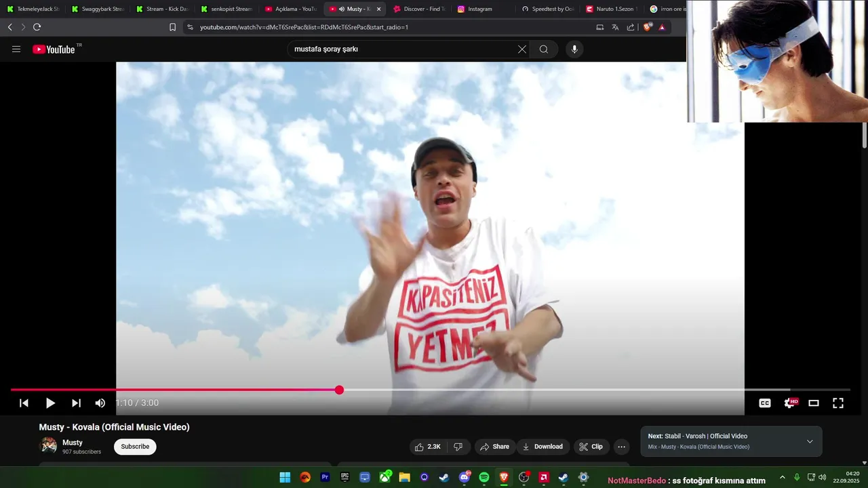Show hidden system tray icons
This screenshot has width=868, height=488.
[x=782, y=477]
